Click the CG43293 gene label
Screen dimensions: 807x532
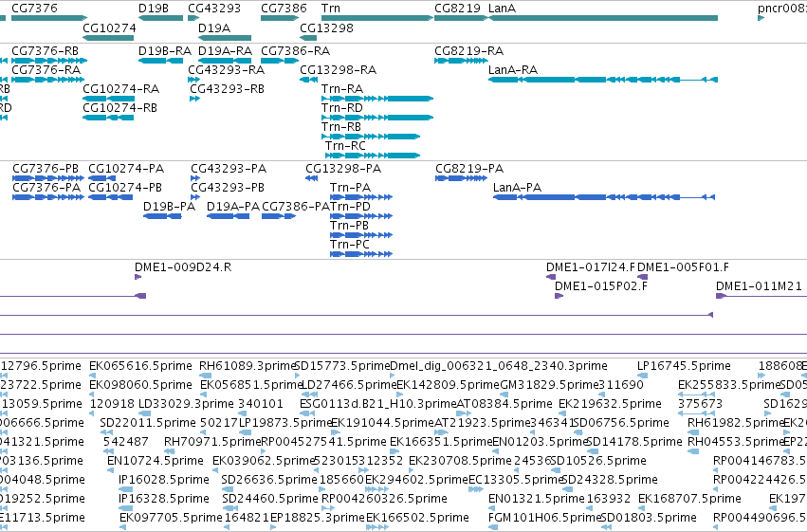[214, 9]
